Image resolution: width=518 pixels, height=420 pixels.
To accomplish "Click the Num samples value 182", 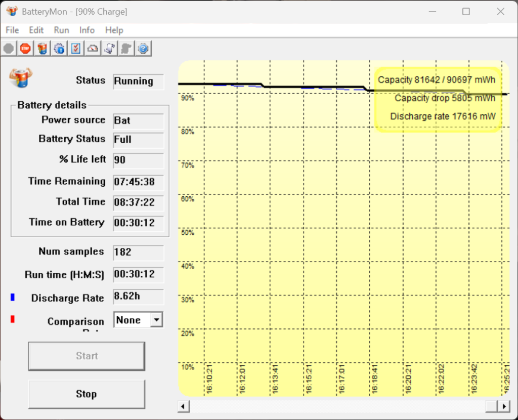I will [139, 253].
